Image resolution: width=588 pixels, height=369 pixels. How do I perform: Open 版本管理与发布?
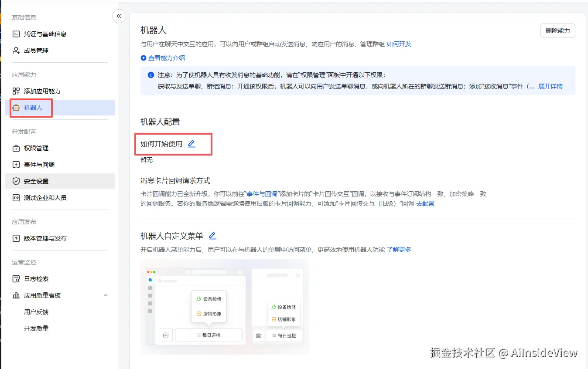[60, 238]
